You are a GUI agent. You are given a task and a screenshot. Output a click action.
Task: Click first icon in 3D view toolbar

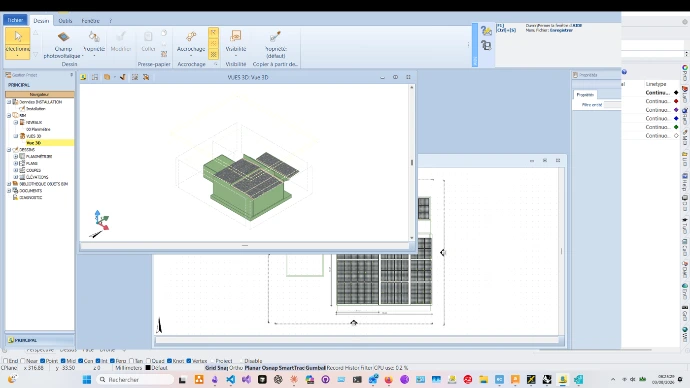click(x=83, y=77)
